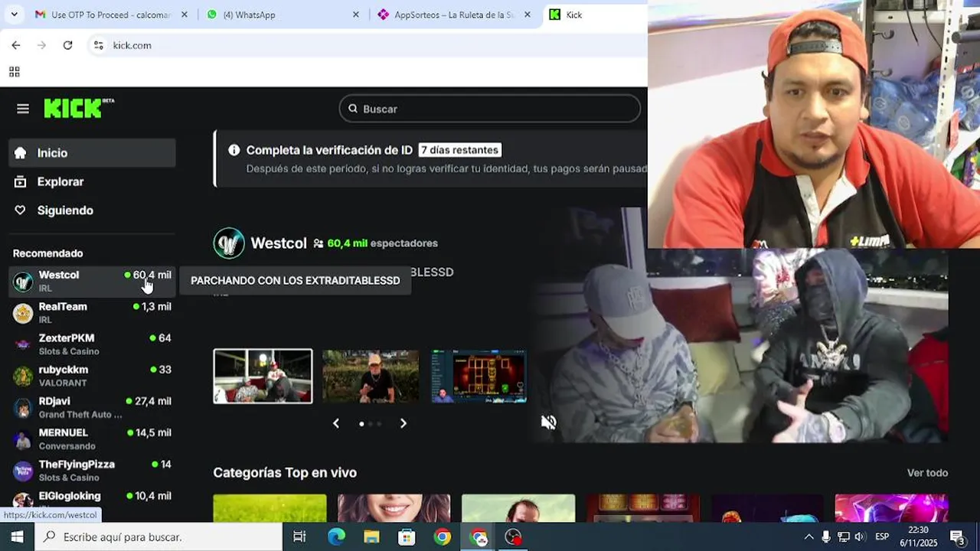Click Conversando label under MERNUEL
The width and height of the screenshot is (980, 551).
(x=67, y=446)
